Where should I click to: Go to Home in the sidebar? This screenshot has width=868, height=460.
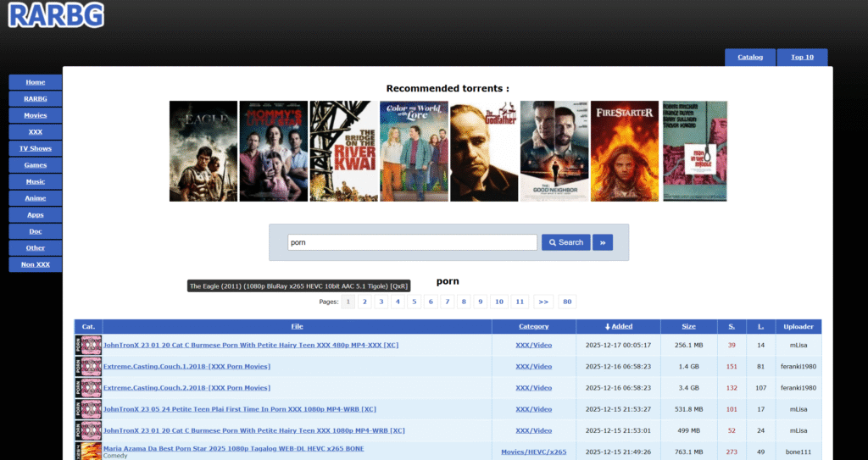[36, 82]
